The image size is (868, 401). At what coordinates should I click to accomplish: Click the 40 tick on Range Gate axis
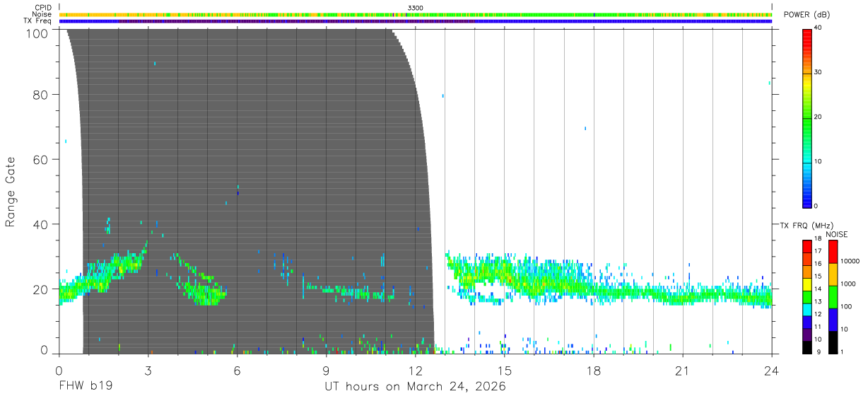tap(40, 224)
